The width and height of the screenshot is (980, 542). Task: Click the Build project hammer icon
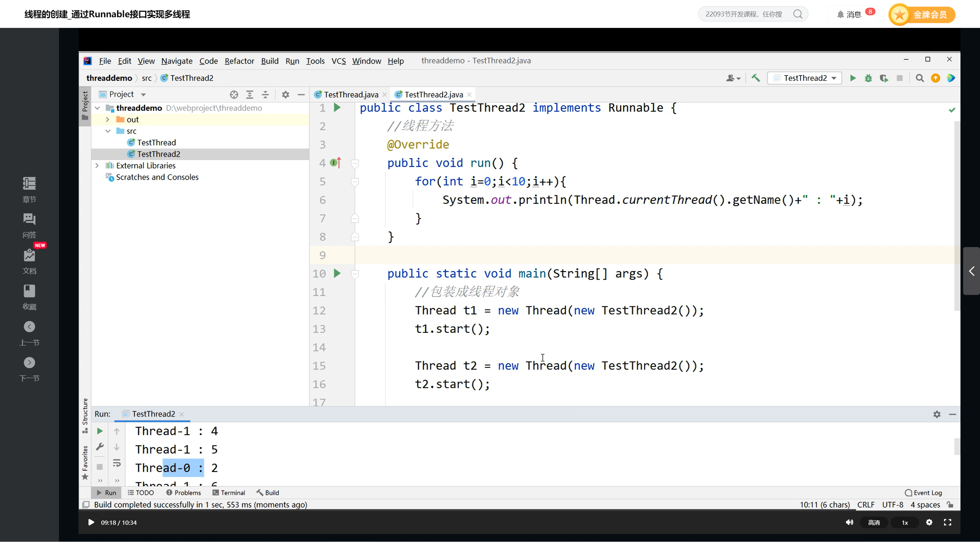click(x=755, y=78)
